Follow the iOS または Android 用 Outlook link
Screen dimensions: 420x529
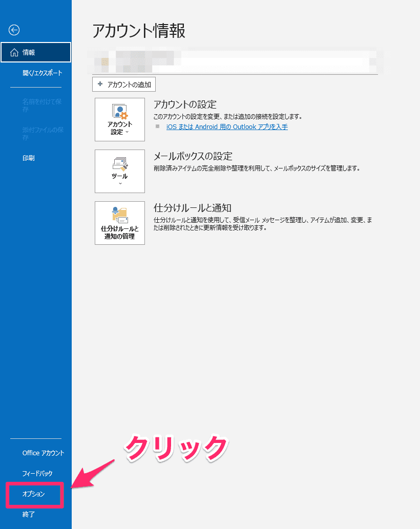pyautogui.click(x=227, y=127)
